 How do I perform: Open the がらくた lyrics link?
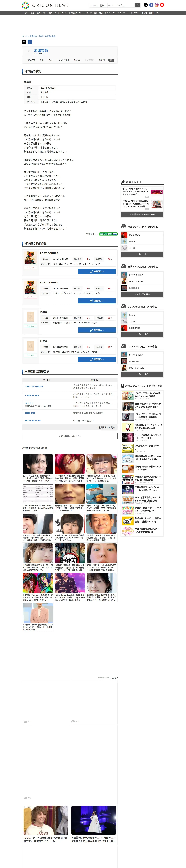pos(29,403)
